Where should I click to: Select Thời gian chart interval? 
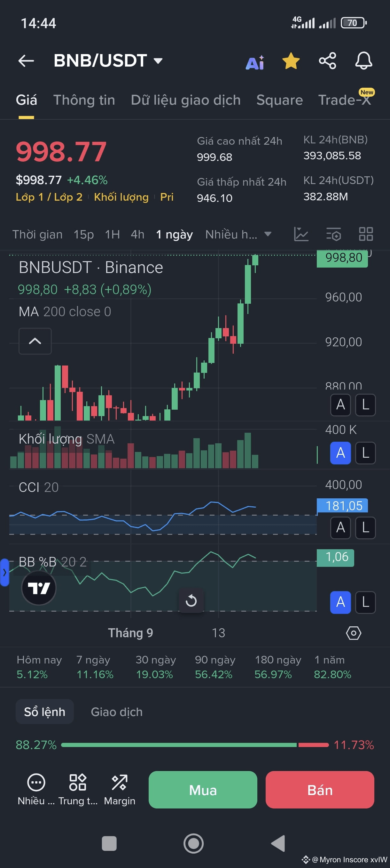(x=37, y=234)
